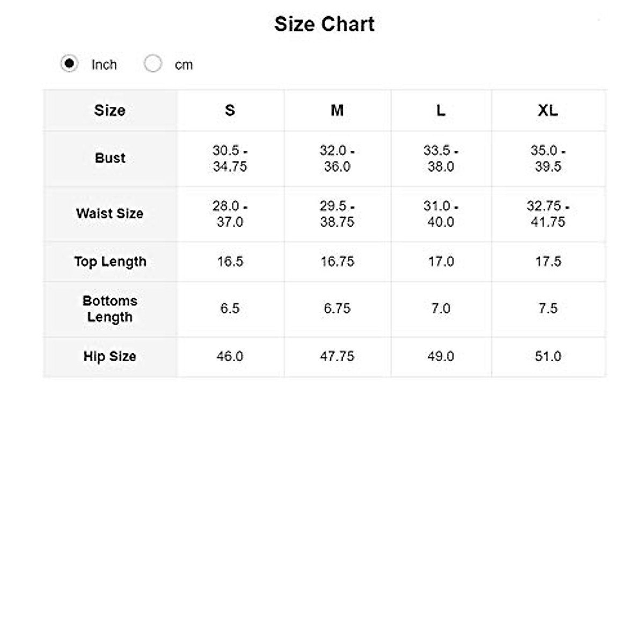Click the S size column header
The image size is (644, 644).
coord(230,111)
